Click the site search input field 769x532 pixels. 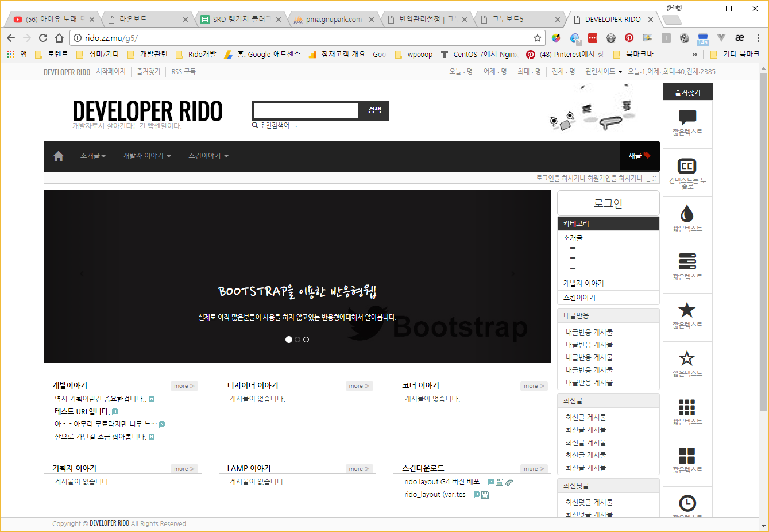tap(306, 110)
